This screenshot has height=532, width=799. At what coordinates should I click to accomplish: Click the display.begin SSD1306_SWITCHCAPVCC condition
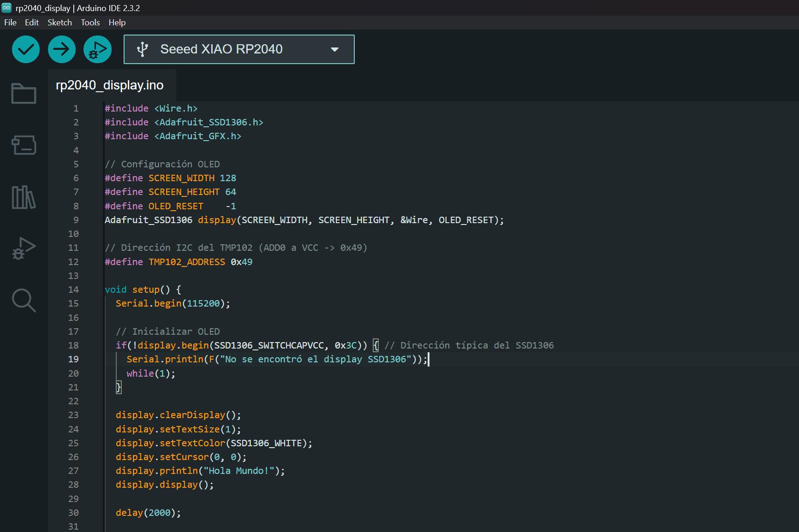pyautogui.click(x=242, y=345)
